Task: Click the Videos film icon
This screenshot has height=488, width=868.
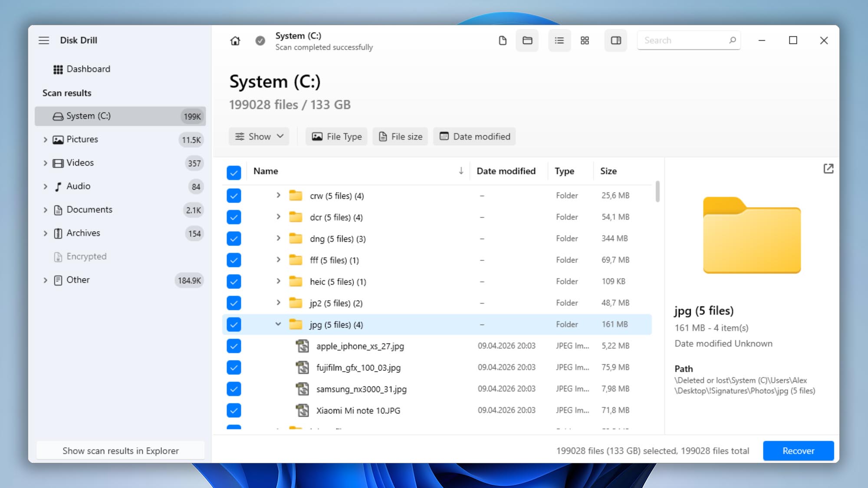Action: click(58, 163)
